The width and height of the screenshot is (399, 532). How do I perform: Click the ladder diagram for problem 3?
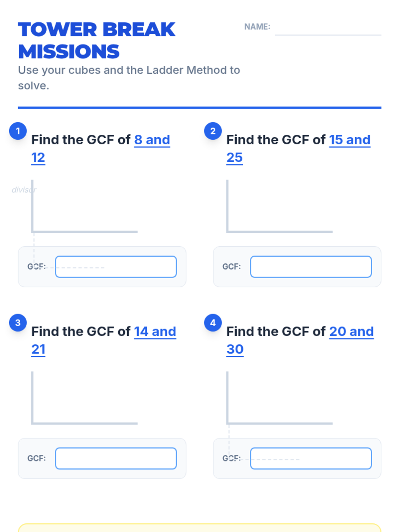[x=84, y=398]
